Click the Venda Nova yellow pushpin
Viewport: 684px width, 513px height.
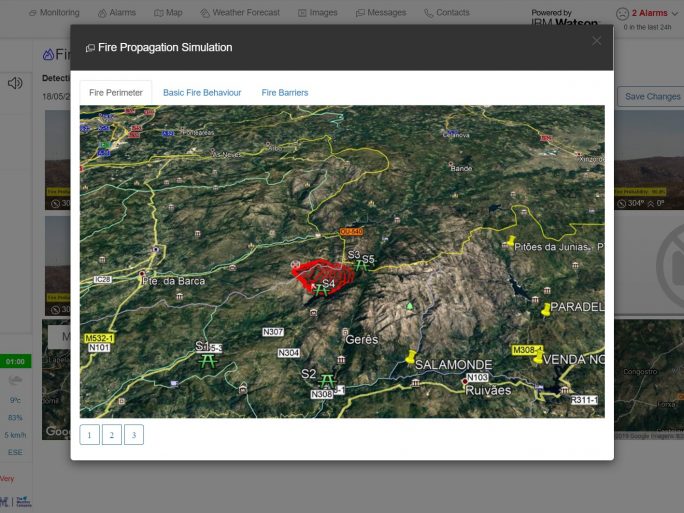[x=538, y=356]
